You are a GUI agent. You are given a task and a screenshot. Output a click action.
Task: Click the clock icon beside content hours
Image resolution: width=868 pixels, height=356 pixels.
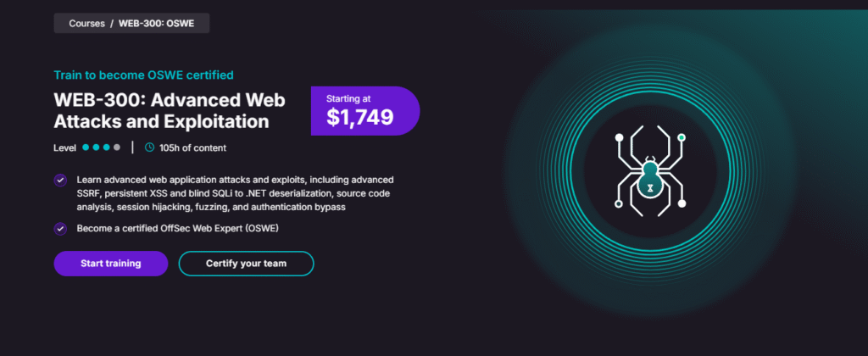pyautogui.click(x=150, y=147)
